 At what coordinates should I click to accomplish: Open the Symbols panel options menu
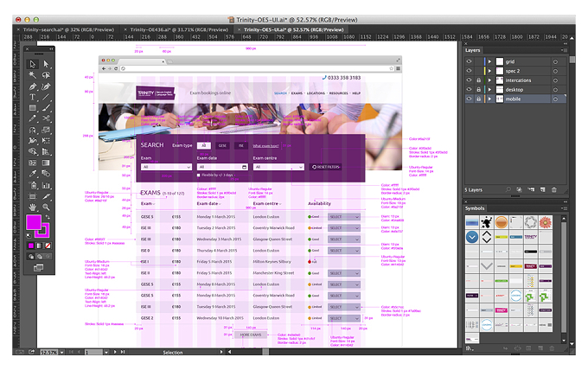(565, 208)
